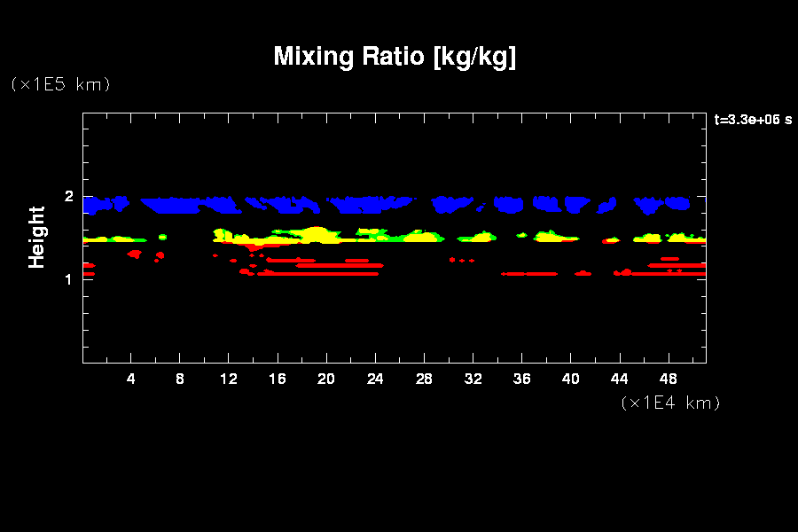The image size is (798, 532).
Task: Click the x-axis tick label "32"
Action: click(473, 379)
